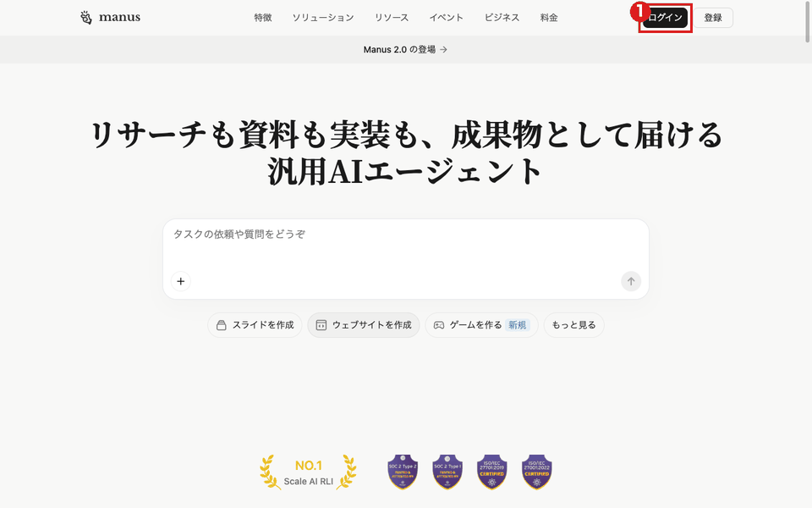Click the slides icon in スライドを作成 chip
The width and height of the screenshot is (812, 508).
221,325
